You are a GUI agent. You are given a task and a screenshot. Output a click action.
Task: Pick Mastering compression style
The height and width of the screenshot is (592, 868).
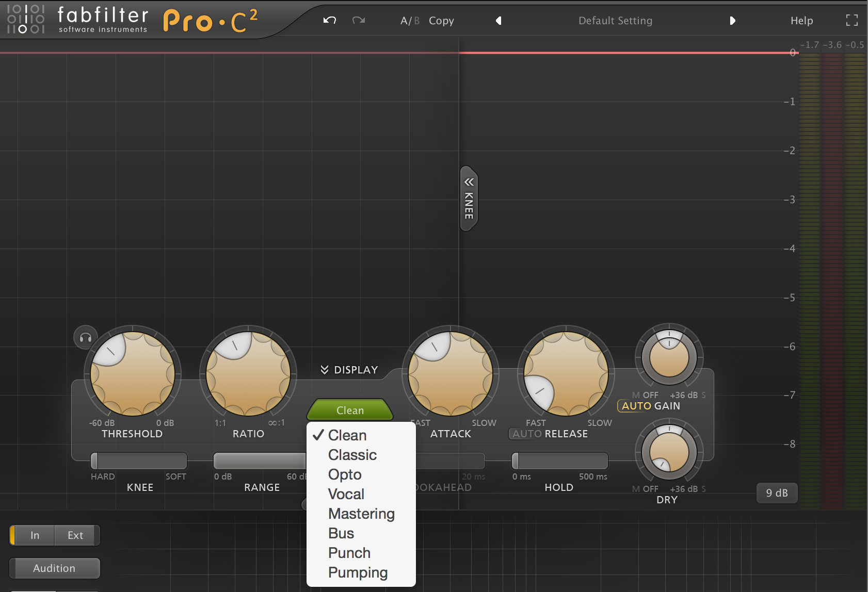361,514
